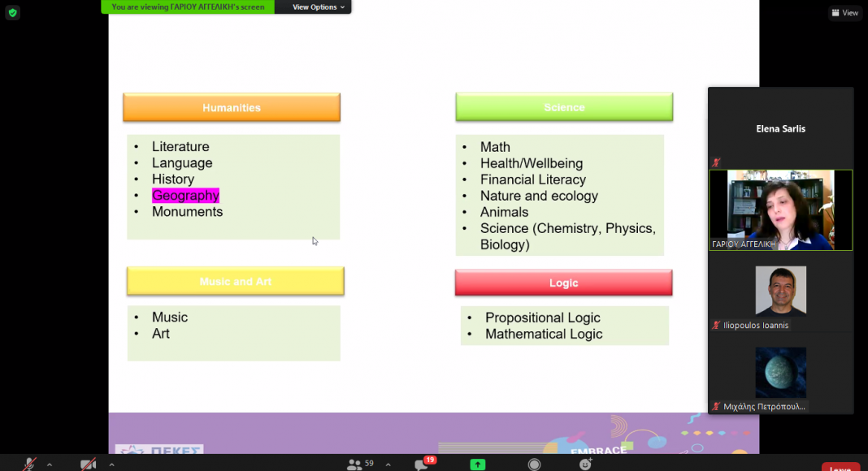Click the muted mic icon on Elena Sarlis tile
Image resolution: width=868 pixels, height=471 pixels.
[716, 163]
